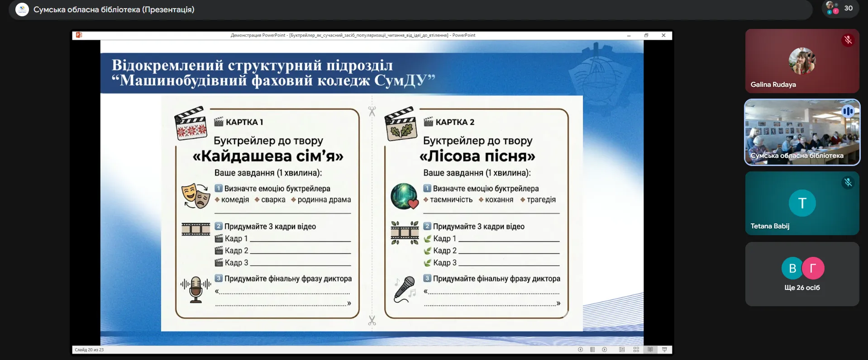Click the theater masks icon on card 1

pyautogui.click(x=196, y=196)
